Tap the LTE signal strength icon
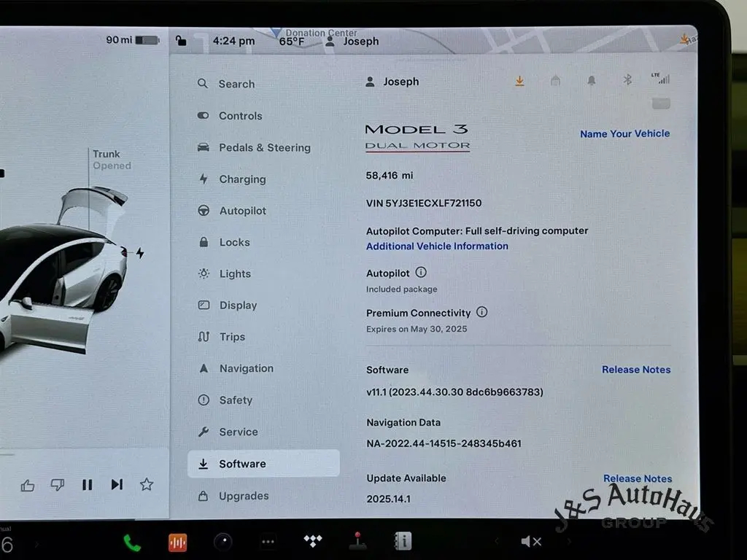Image resolution: width=747 pixels, height=560 pixels. tap(660, 78)
